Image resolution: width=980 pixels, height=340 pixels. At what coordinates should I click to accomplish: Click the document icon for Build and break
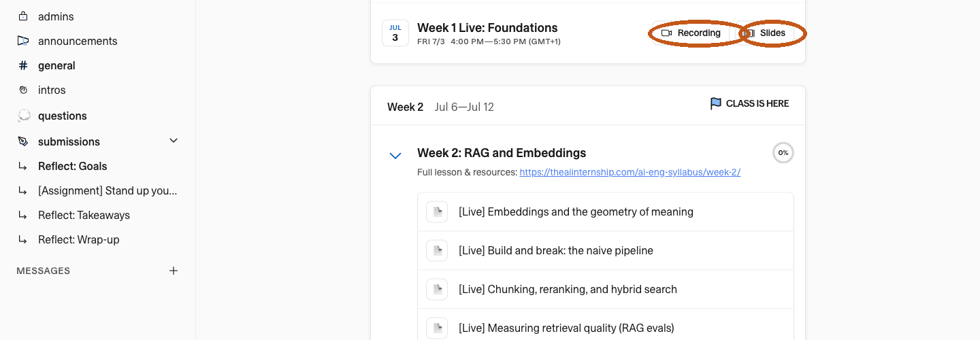coord(437,250)
